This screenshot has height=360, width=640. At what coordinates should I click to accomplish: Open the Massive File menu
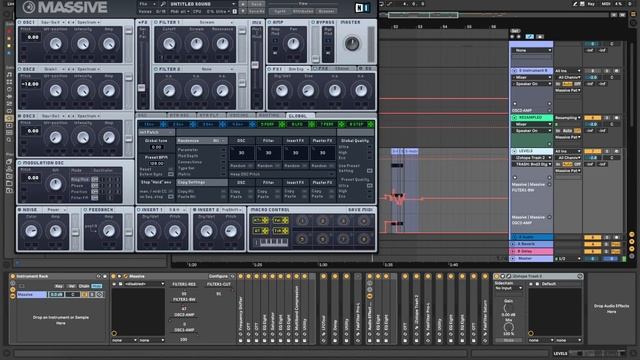[x=147, y=4]
